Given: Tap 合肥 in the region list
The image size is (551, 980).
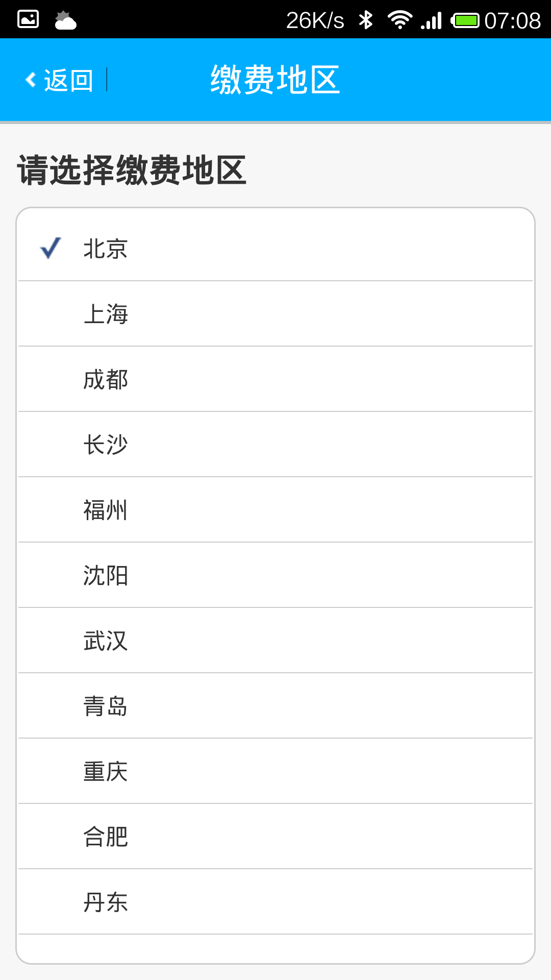Looking at the screenshot, I should pyautogui.click(x=106, y=837).
